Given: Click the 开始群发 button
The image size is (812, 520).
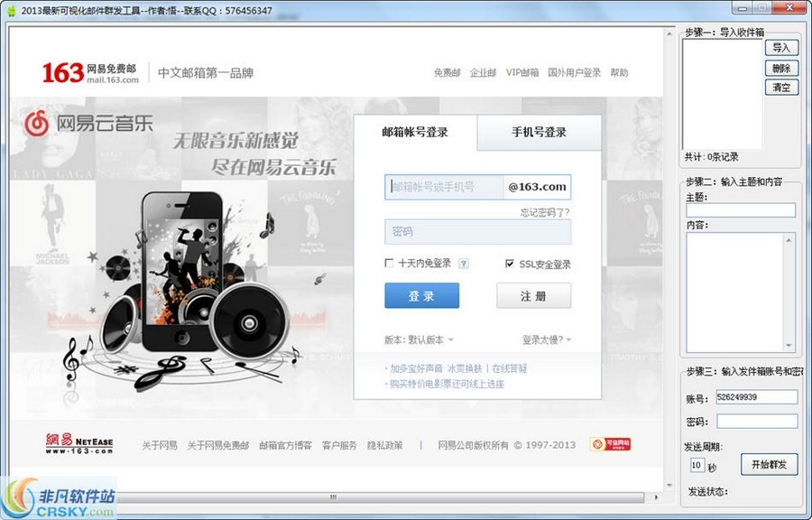Looking at the screenshot, I should 769,465.
